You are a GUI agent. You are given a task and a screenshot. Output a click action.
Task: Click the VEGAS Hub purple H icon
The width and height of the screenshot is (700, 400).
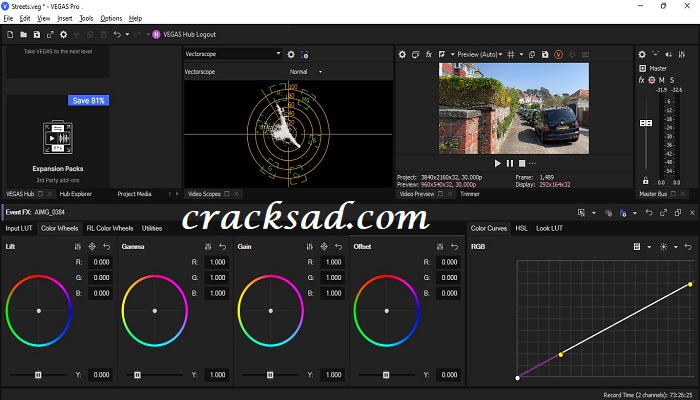click(156, 34)
